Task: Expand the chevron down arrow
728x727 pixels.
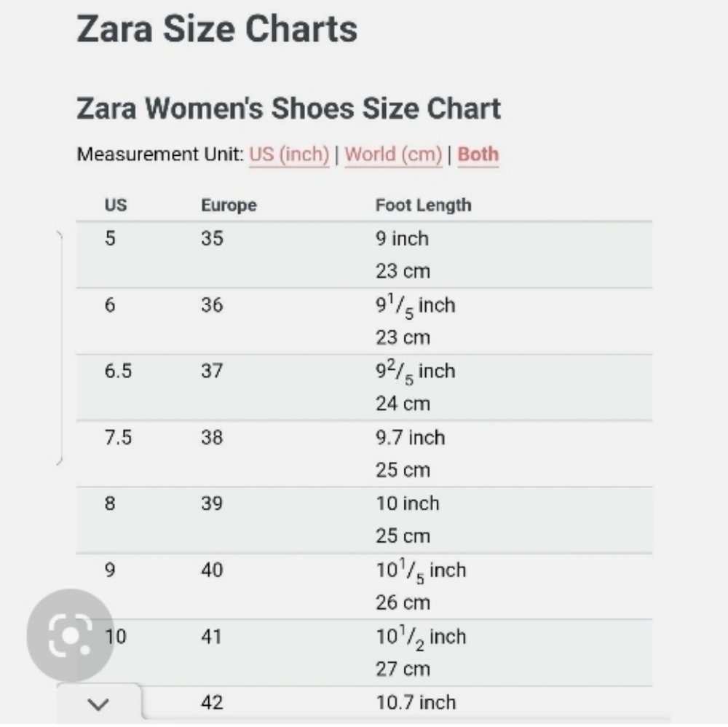Action: pyautogui.click(x=98, y=704)
